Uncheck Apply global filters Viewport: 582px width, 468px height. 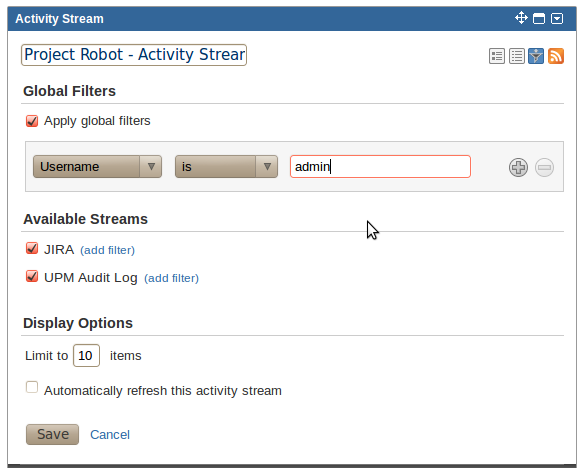click(x=32, y=121)
